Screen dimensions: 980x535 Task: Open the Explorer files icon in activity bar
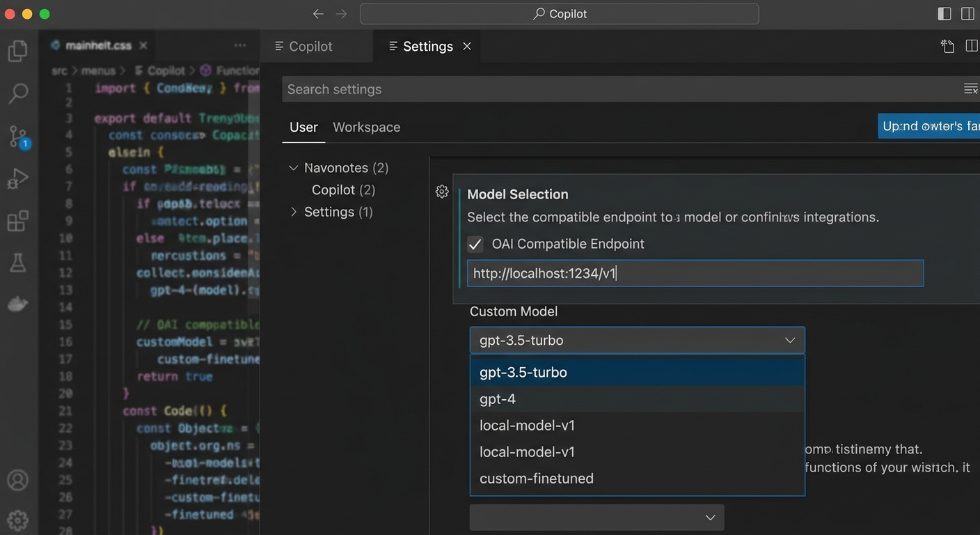pos(17,51)
